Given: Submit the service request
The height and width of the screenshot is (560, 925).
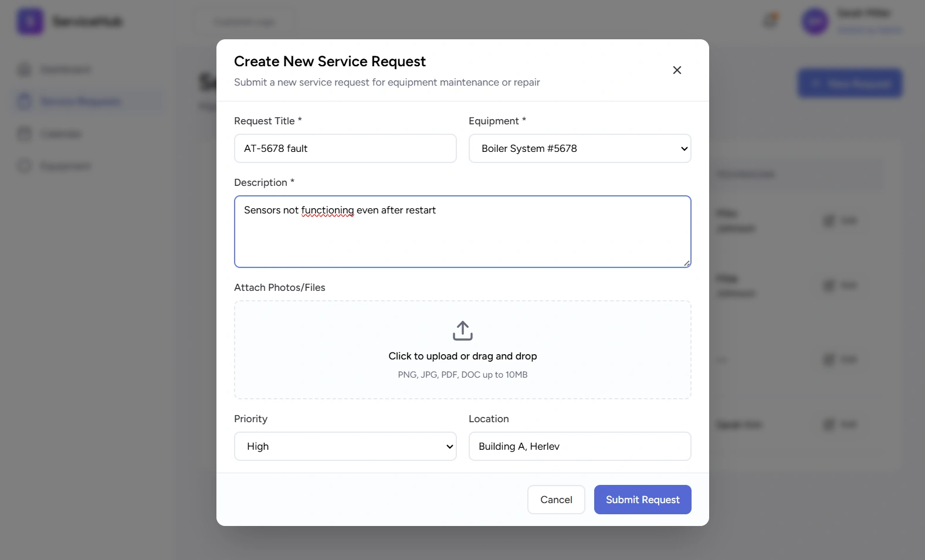Looking at the screenshot, I should 642,500.
